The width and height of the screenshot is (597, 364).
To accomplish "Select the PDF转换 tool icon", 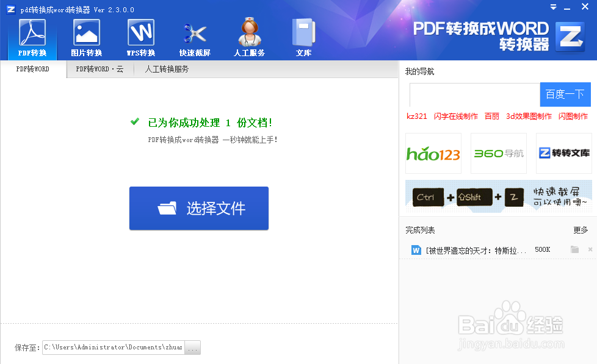I will 31,37.
